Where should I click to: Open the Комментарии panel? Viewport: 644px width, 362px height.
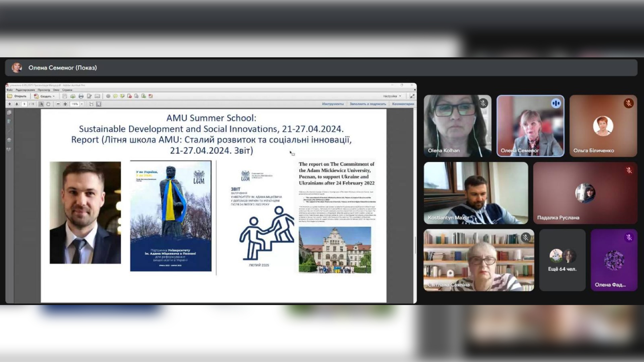[x=403, y=104]
